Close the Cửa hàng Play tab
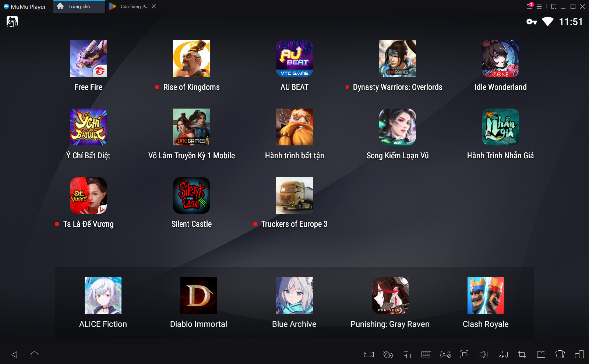 (x=154, y=6)
